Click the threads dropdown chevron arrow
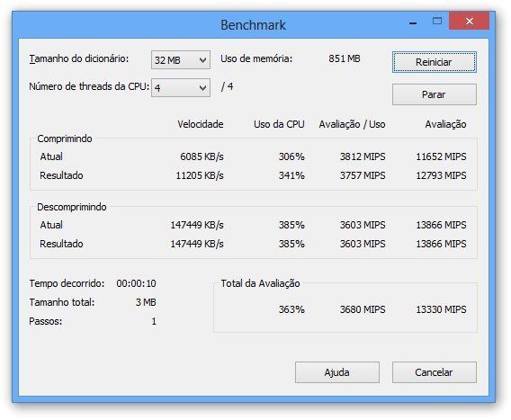The width and height of the screenshot is (511, 420). [202, 88]
